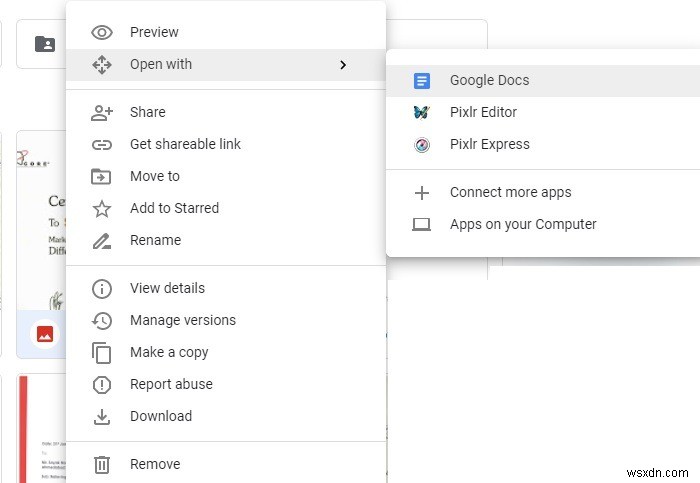Screen dimensions: 700x483
Task: Open the file with Google Docs
Action: click(543, 81)
